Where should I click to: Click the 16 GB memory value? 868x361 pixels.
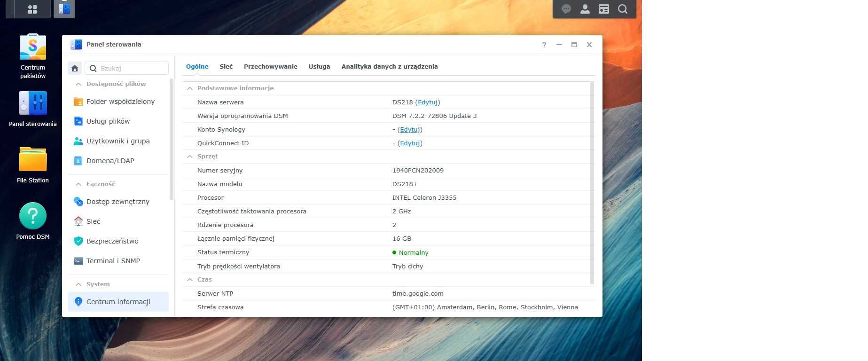point(402,239)
